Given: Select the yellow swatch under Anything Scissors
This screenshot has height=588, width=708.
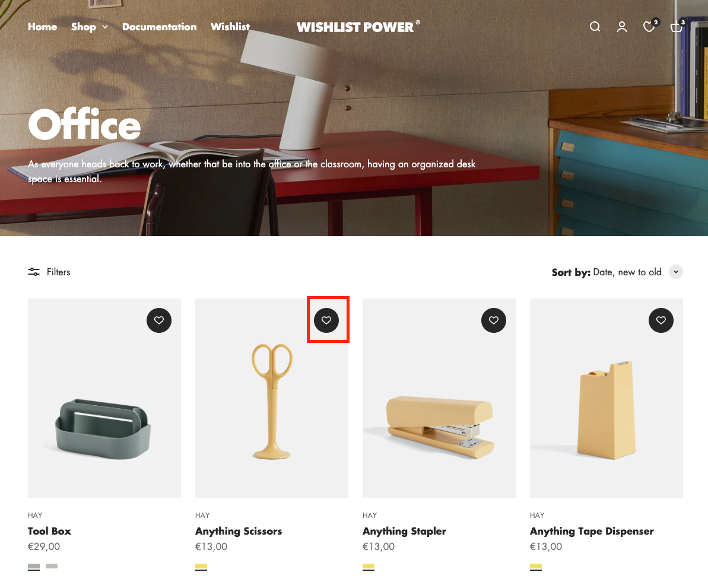Looking at the screenshot, I should tap(201, 567).
